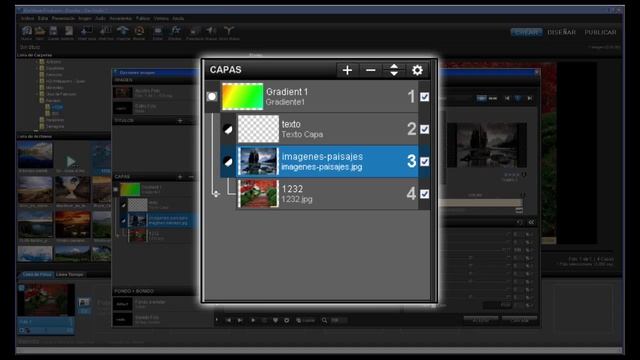This screenshot has height=360, width=640.
Task: Select the sunset photo thumbnail in file list
Action: coord(73,224)
